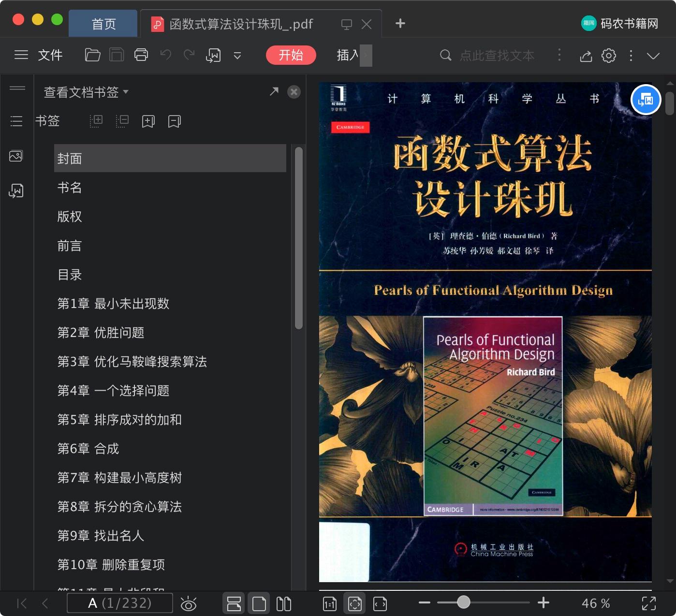The height and width of the screenshot is (616, 676).
Task: Close the bookmark panel
Action: (x=294, y=92)
